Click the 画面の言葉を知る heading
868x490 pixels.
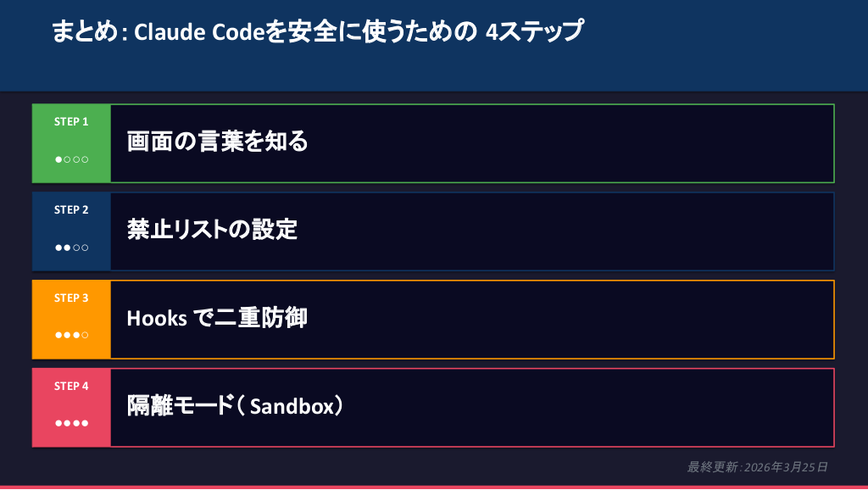point(217,142)
